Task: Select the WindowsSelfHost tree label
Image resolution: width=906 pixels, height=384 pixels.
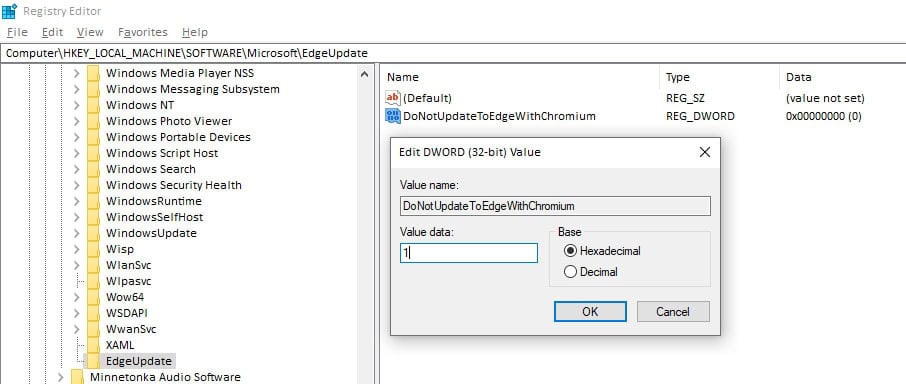Action: pos(154,217)
